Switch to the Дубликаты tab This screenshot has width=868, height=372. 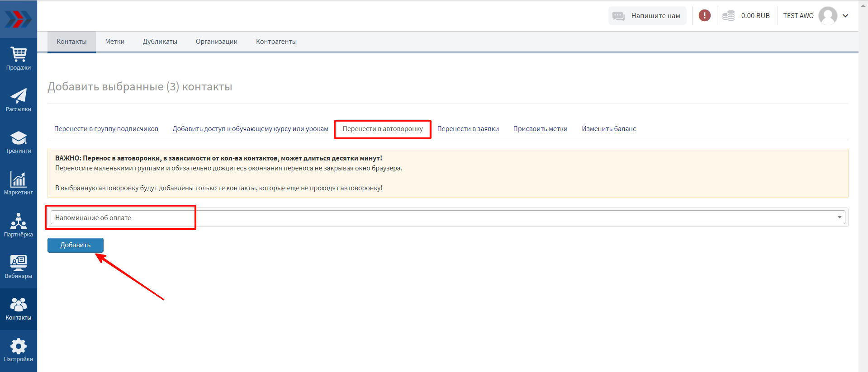coord(160,42)
